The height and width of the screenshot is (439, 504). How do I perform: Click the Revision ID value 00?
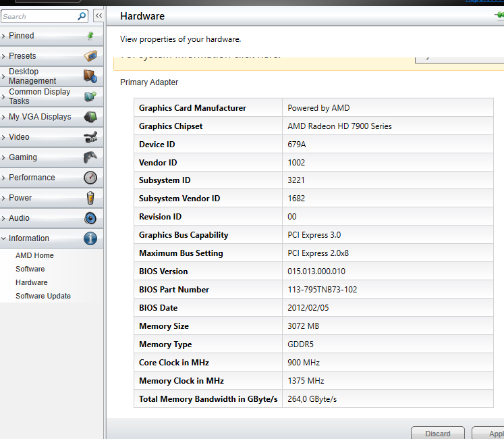pyautogui.click(x=292, y=217)
